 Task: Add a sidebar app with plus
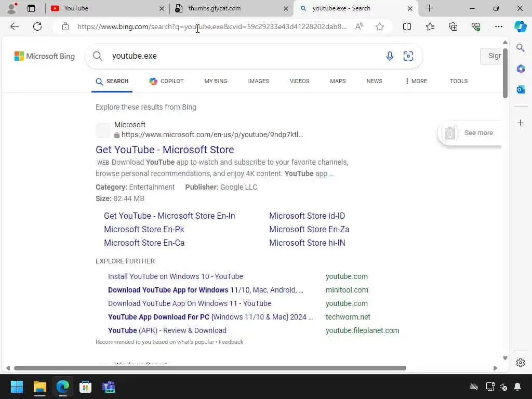pos(521,123)
